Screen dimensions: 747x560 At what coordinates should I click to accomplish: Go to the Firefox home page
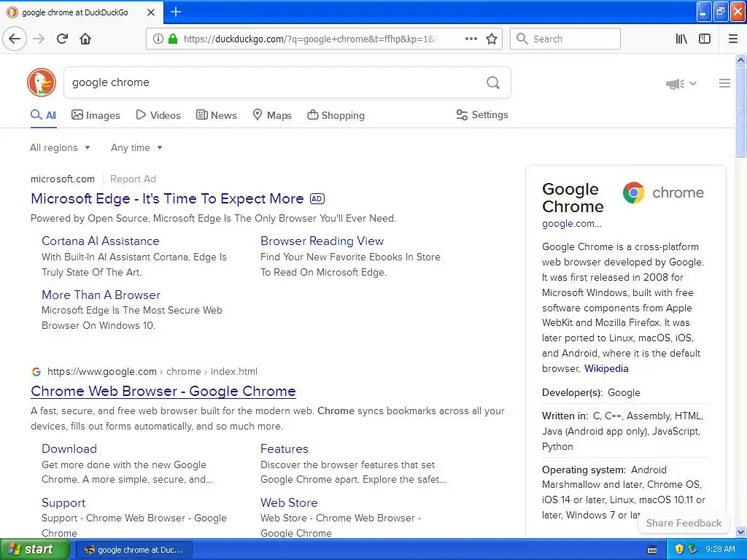85,39
